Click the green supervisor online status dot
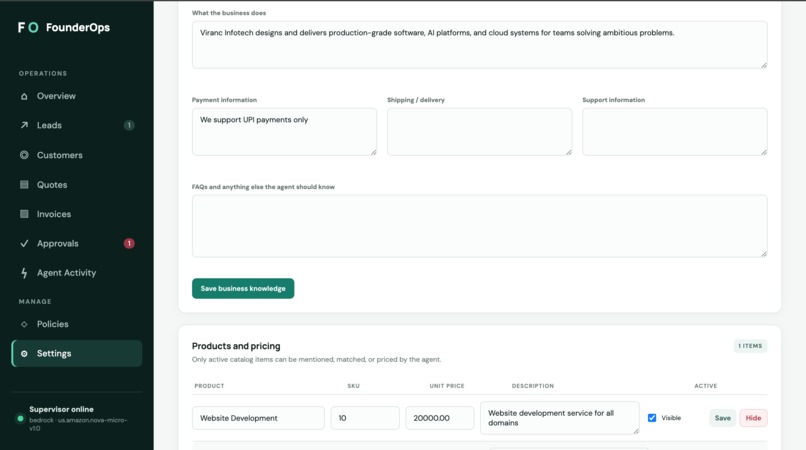806x450 pixels. click(21, 418)
